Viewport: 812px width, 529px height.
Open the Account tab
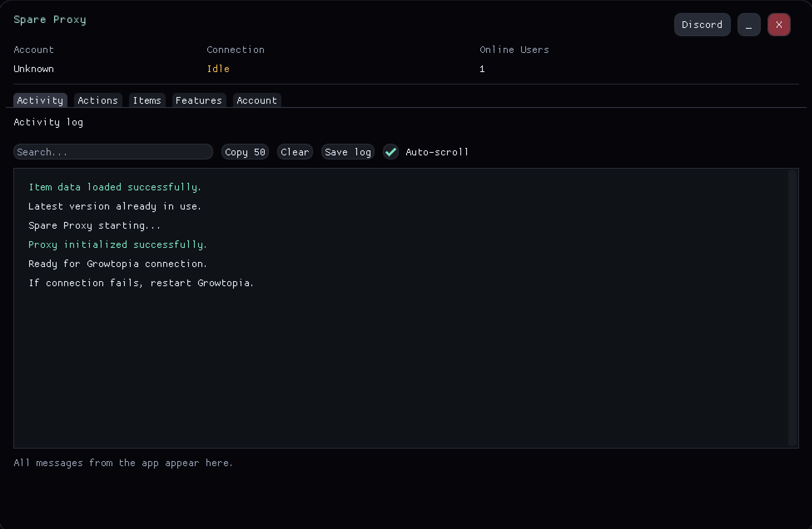pyautogui.click(x=257, y=100)
